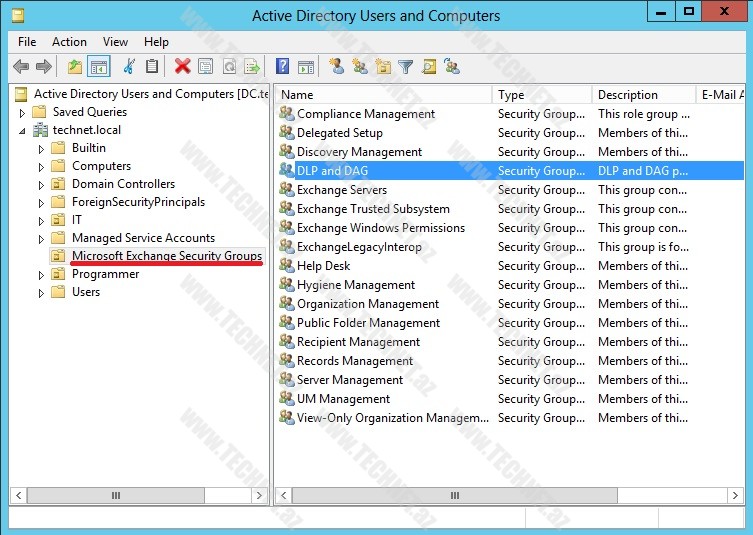This screenshot has width=753, height=535.
Task: Expand the Builtin tree node
Action: tap(42, 148)
